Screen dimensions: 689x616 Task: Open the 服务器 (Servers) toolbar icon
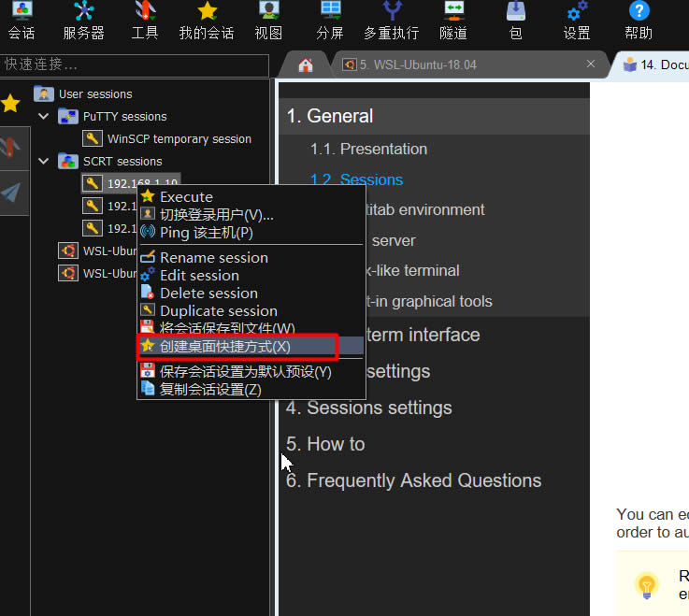(x=83, y=21)
